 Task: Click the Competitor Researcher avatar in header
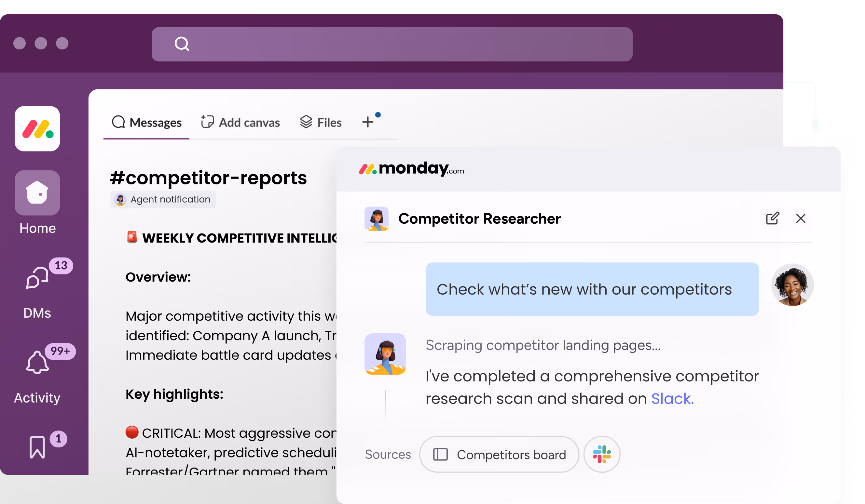click(x=377, y=219)
